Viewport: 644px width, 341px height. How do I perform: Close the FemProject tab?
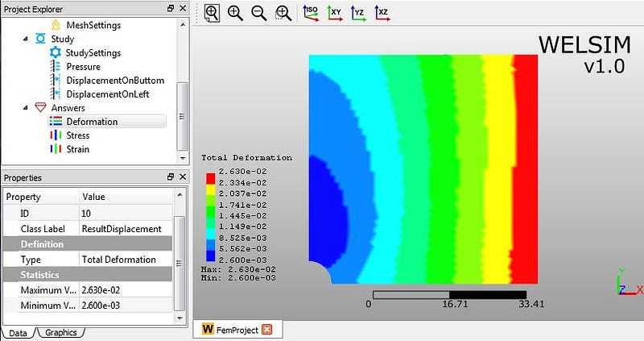[267, 330]
